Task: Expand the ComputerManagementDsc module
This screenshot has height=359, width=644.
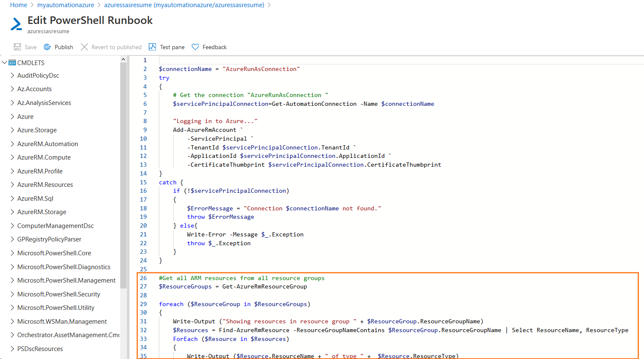Action: coord(12,226)
